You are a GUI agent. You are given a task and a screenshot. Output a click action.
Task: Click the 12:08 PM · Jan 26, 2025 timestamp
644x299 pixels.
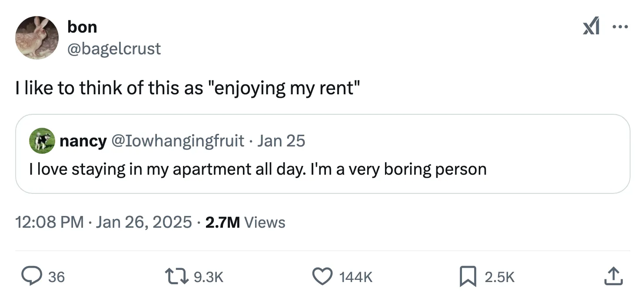103,222
